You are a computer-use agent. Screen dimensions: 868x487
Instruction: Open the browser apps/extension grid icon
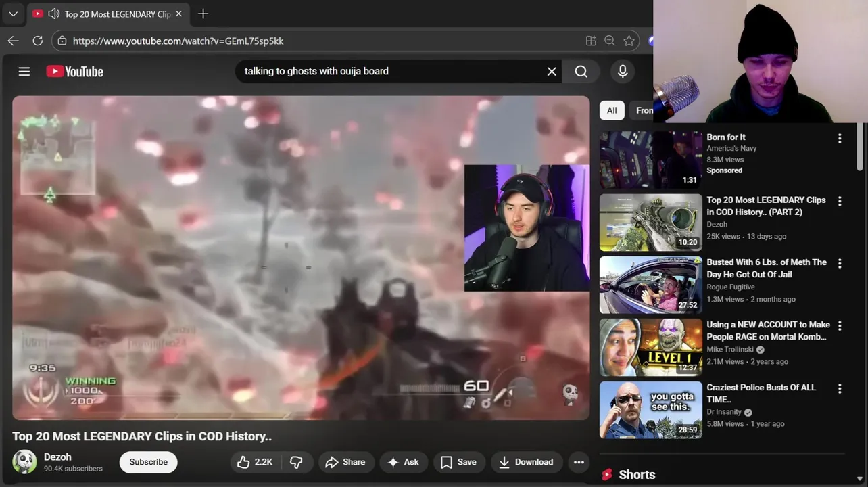591,41
